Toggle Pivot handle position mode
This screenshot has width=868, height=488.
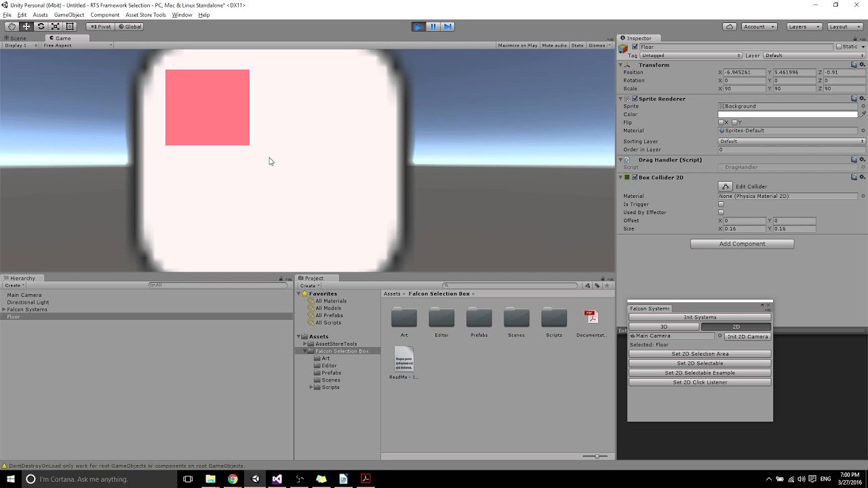pyautogui.click(x=100, y=26)
